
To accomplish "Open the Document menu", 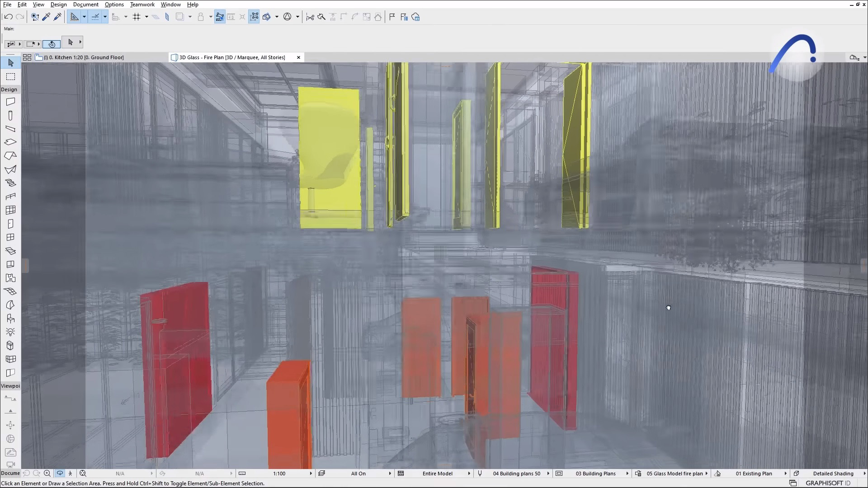I will 86,5.
